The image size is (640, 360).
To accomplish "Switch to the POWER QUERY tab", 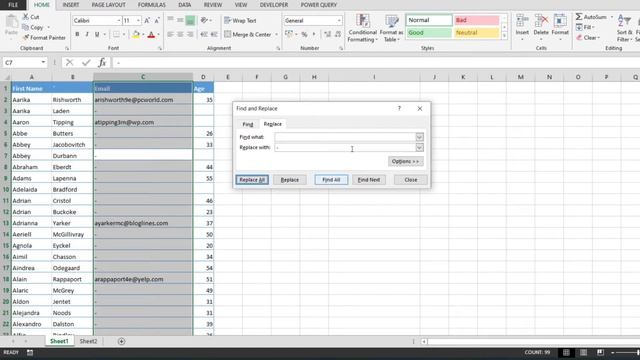I will coord(319,5).
